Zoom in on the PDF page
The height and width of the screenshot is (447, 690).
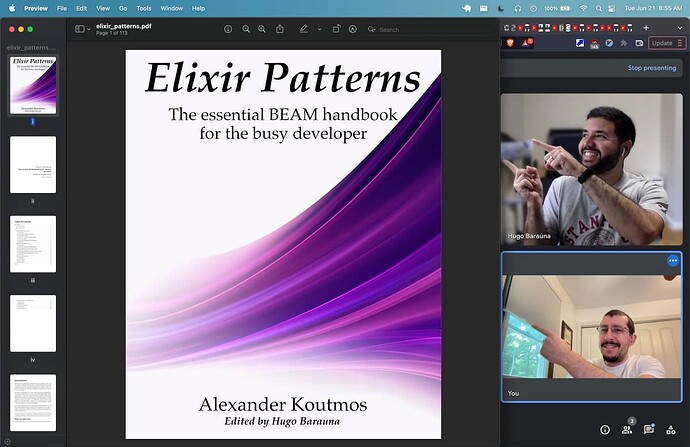click(x=262, y=29)
